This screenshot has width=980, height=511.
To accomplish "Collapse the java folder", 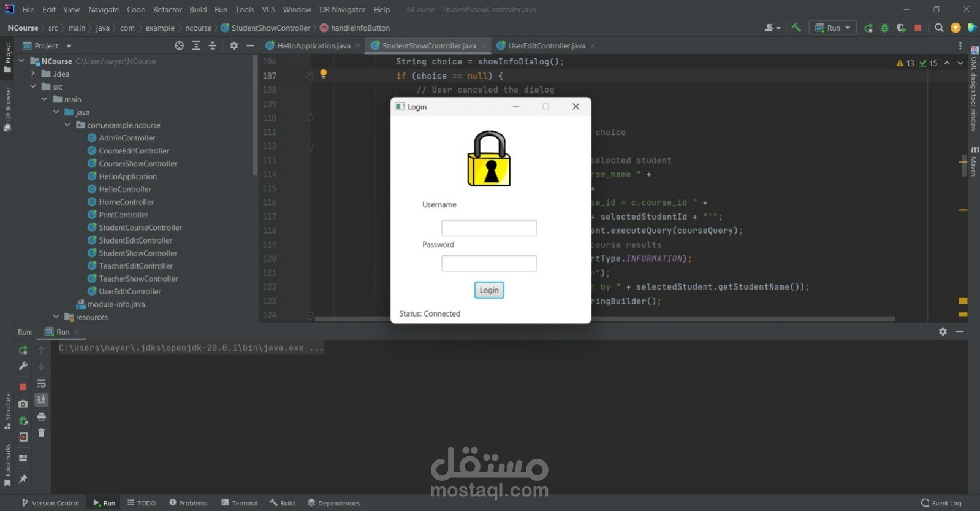I will coord(56,112).
